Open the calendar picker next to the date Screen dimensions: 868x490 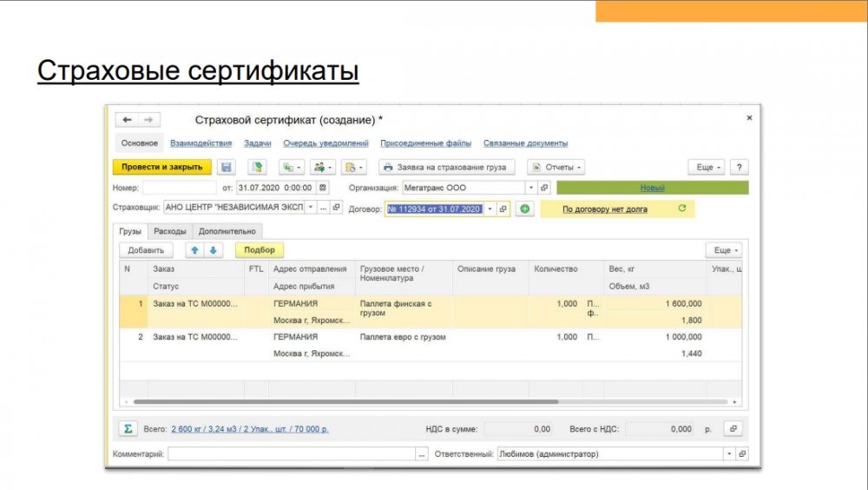tap(324, 187)
